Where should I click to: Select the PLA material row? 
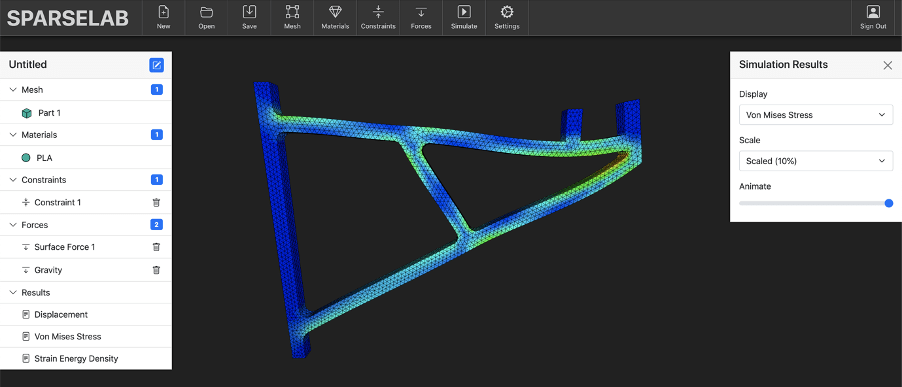(86, 158)
